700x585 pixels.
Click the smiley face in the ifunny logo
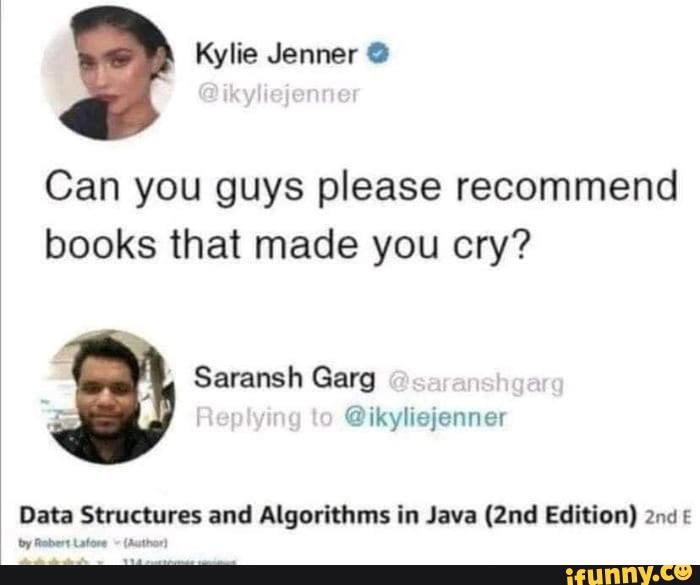click(x=683, y=573)
